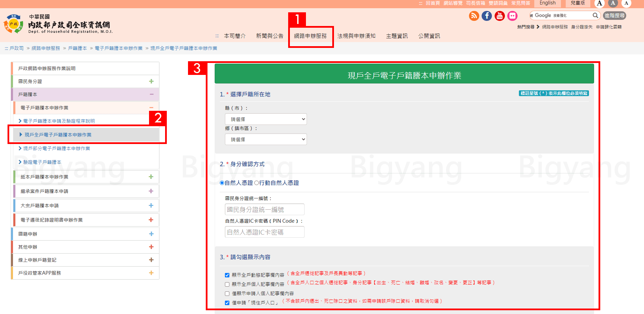This screenshot has height=314, width=644.
Task: Open the RSS feed icon
Action: 474,16
